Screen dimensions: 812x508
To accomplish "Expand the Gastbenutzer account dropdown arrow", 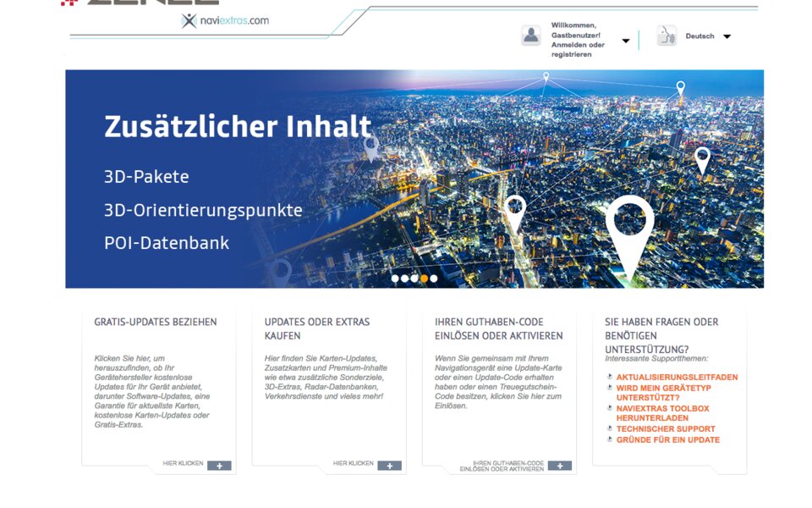I will (x=626, y=41).
